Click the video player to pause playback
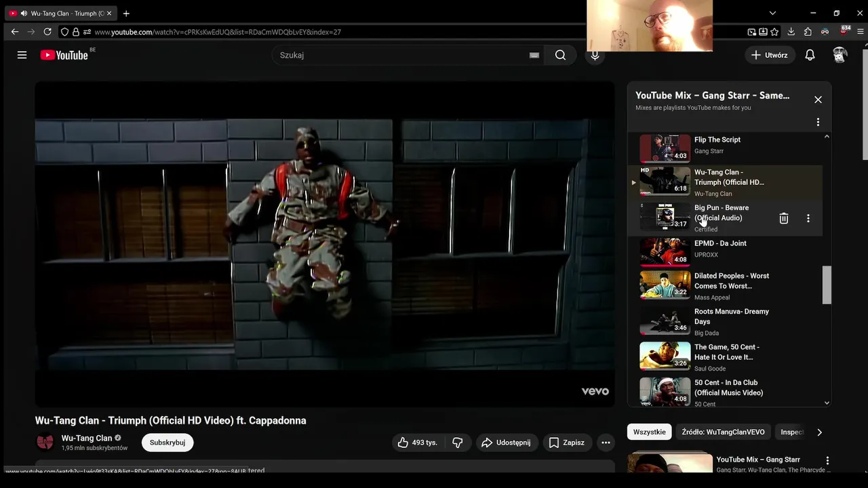The width and height of the screenshot is (868, 488). pos(325,244)
